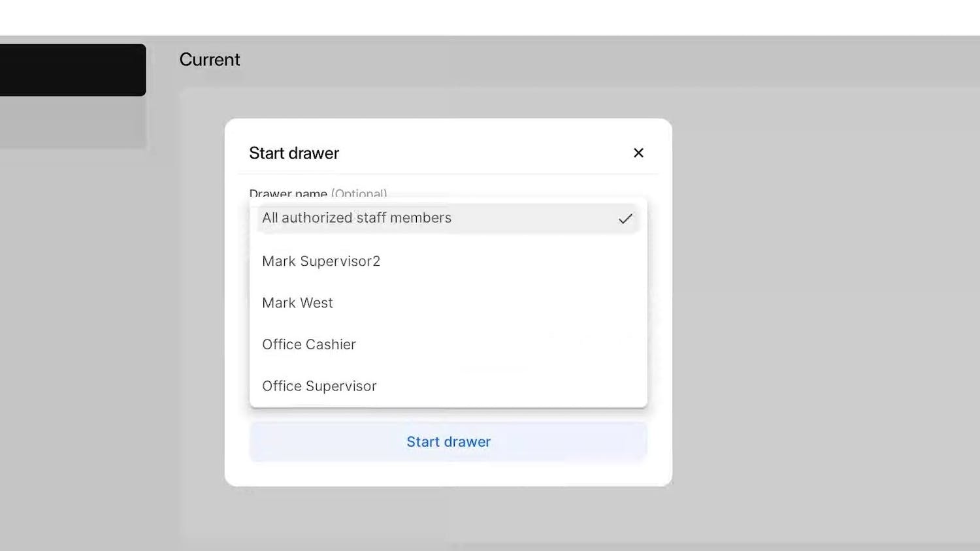
Task: Open the Current section heading
Action: click(x=209, y=60)
